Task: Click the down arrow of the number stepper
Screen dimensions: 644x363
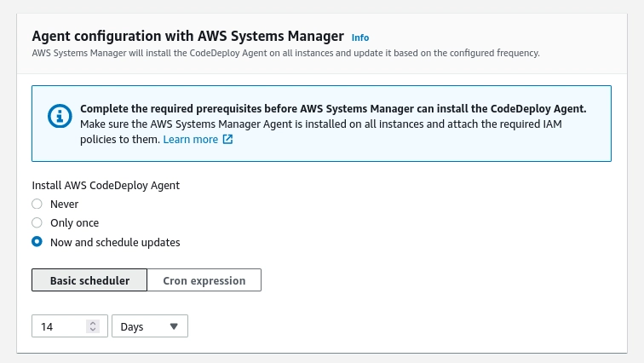Action: (93, 330)
